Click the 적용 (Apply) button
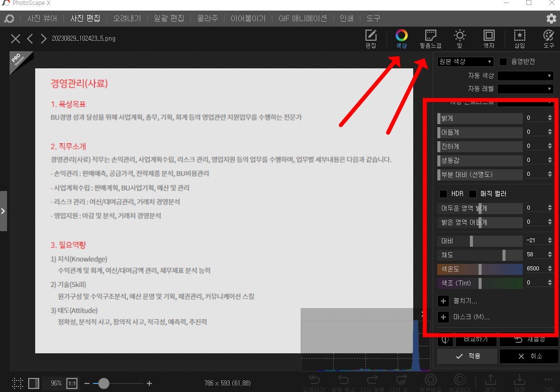The width and height of the screenshot is (560, 392). coord(466,356)
